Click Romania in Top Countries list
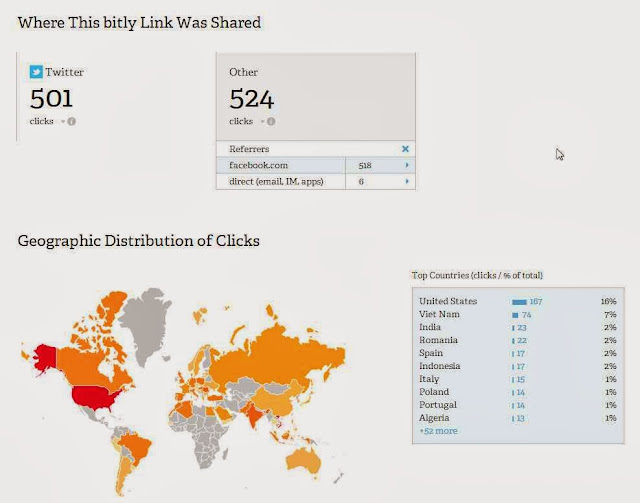This screenshot has width=640, height=503. [438, 340]
